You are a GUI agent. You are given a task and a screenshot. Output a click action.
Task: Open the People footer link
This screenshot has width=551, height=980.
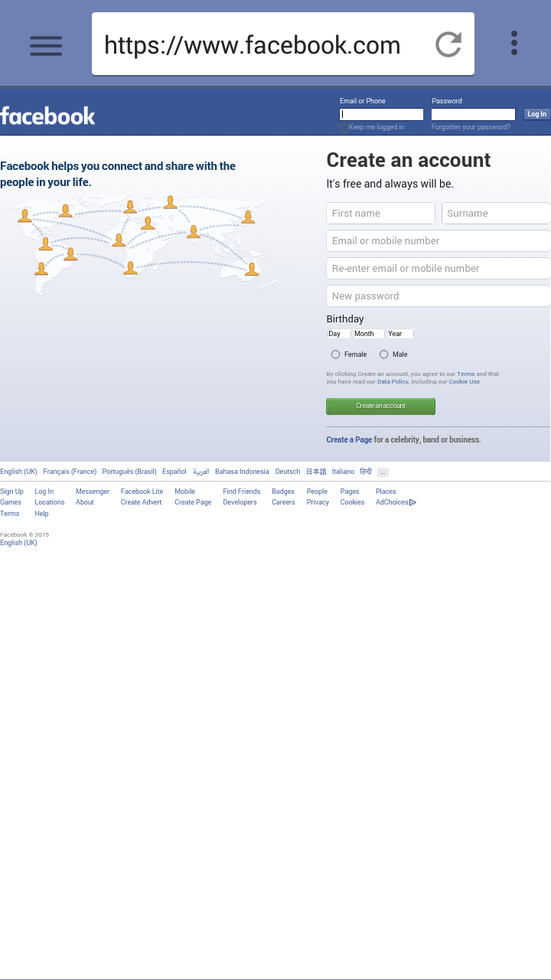click(x=317, y=492)
